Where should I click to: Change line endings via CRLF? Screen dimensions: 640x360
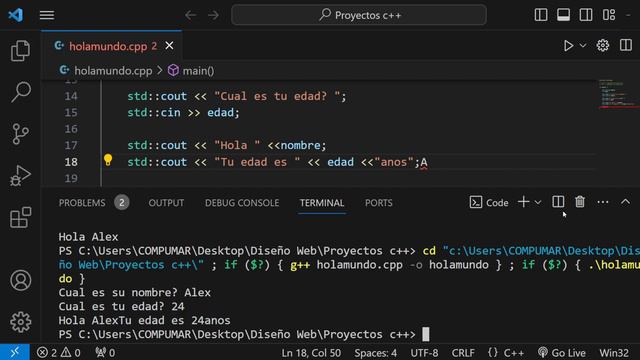[x=463, y=353]
